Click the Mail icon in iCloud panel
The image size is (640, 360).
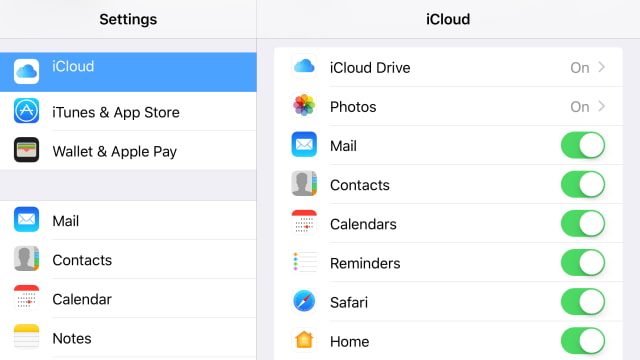(x=304, y=144)
